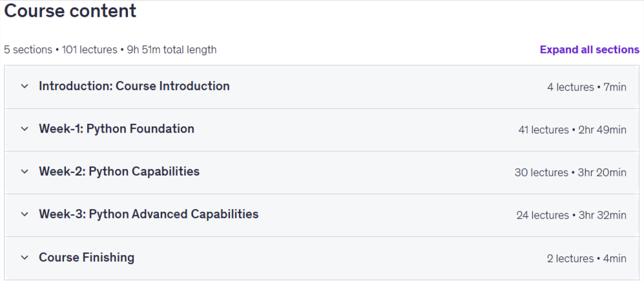
Task: Click the Week-3: Python Advanced Capabilities title
Action: coord(149,214)
